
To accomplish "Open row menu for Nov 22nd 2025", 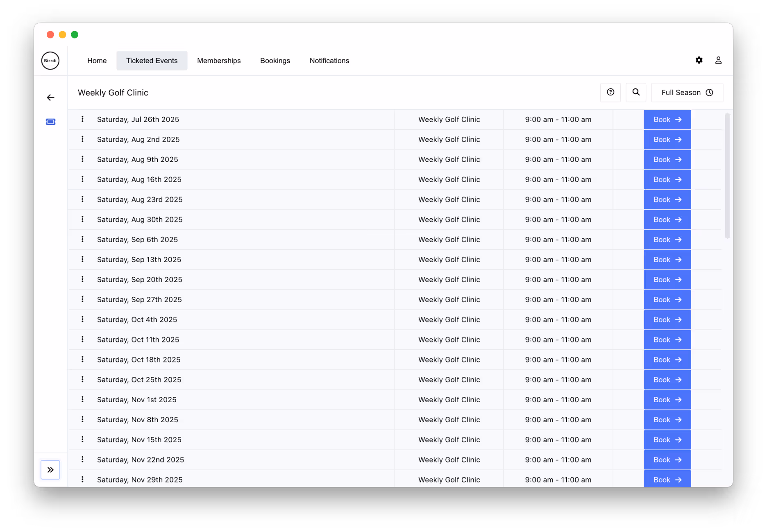I will click(82, 460).
